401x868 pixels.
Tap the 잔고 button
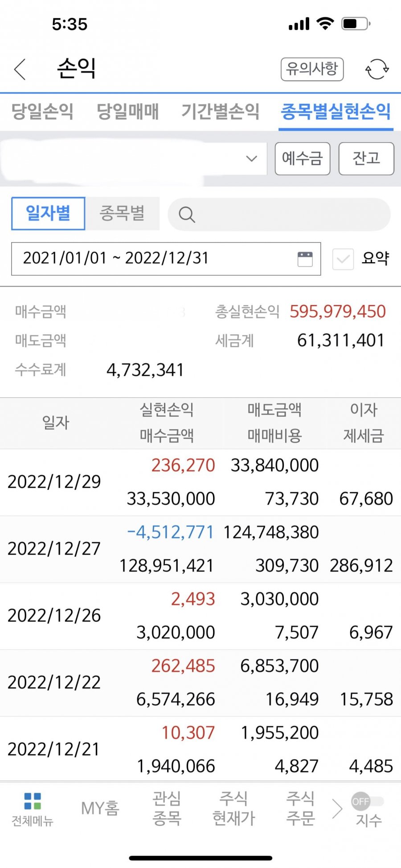coord(366,159)
